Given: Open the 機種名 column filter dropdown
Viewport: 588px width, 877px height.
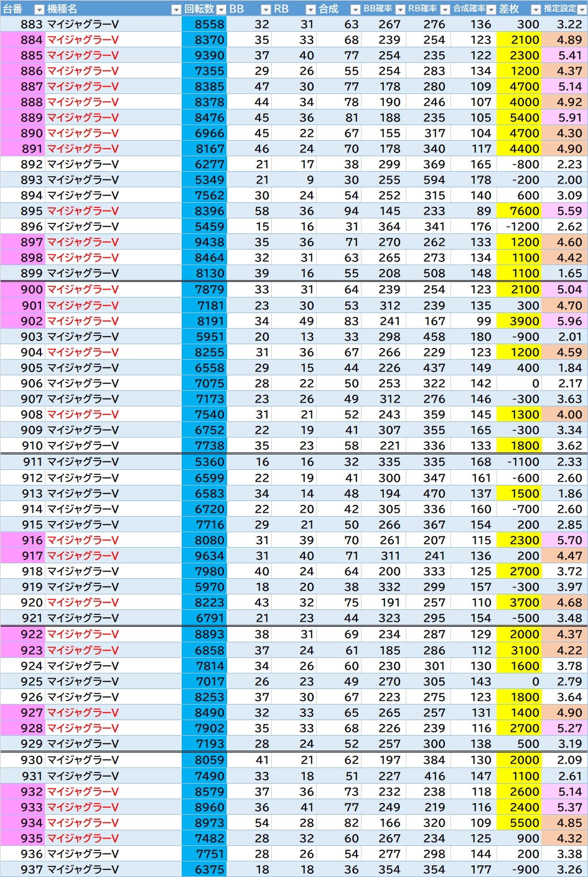Looking at the screenshot, I should (175, 9).
